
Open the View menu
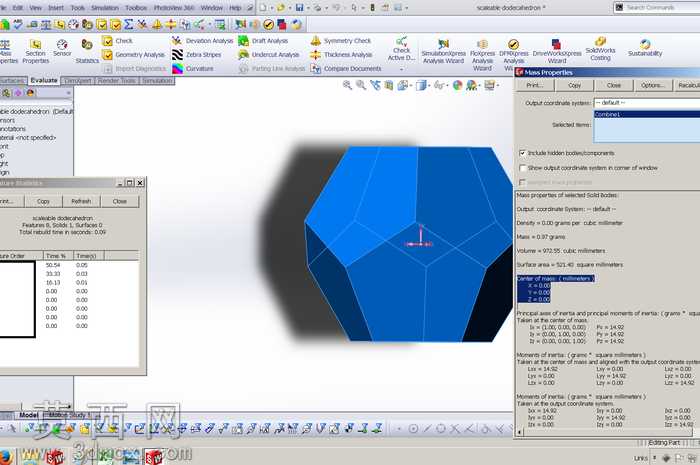pyautogui.click(x=36, y=8)
